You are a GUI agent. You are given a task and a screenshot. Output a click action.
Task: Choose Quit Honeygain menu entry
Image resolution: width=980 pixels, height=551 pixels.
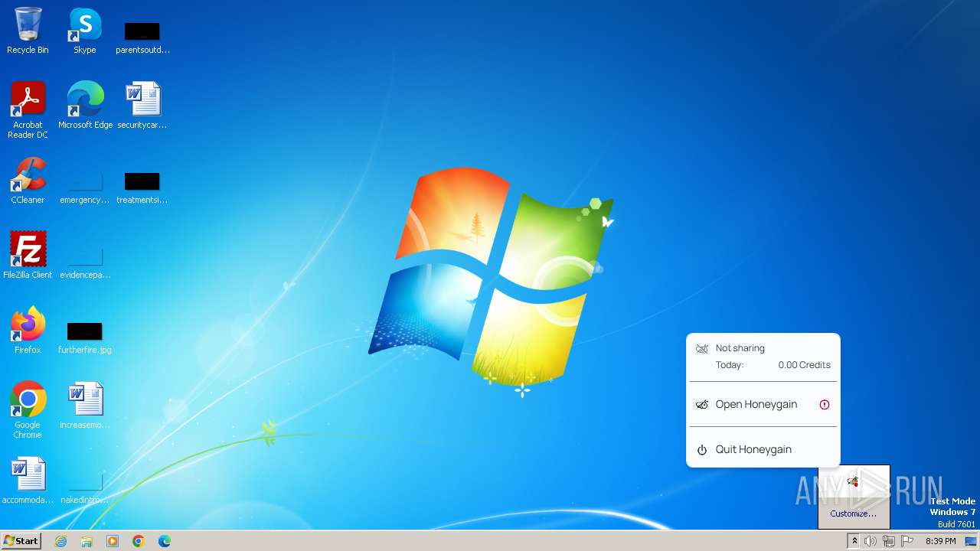763,449
